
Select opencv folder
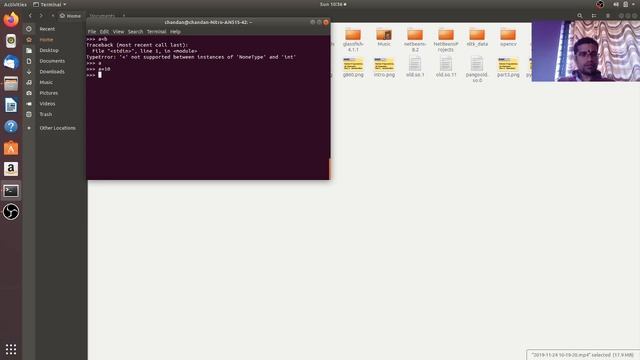[x=508, y=38]
